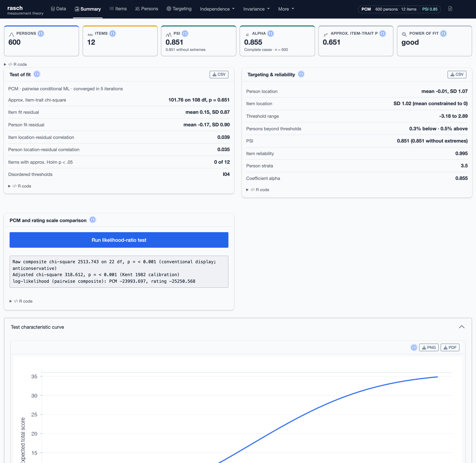
Task: Click the '0 of 12' Holm items value
Action: coord(222,162)
